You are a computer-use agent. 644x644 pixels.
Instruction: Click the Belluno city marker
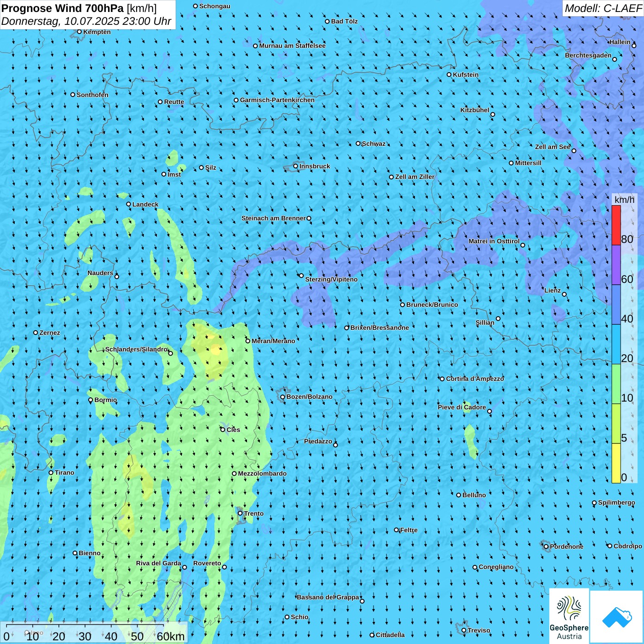pos(459,495)
